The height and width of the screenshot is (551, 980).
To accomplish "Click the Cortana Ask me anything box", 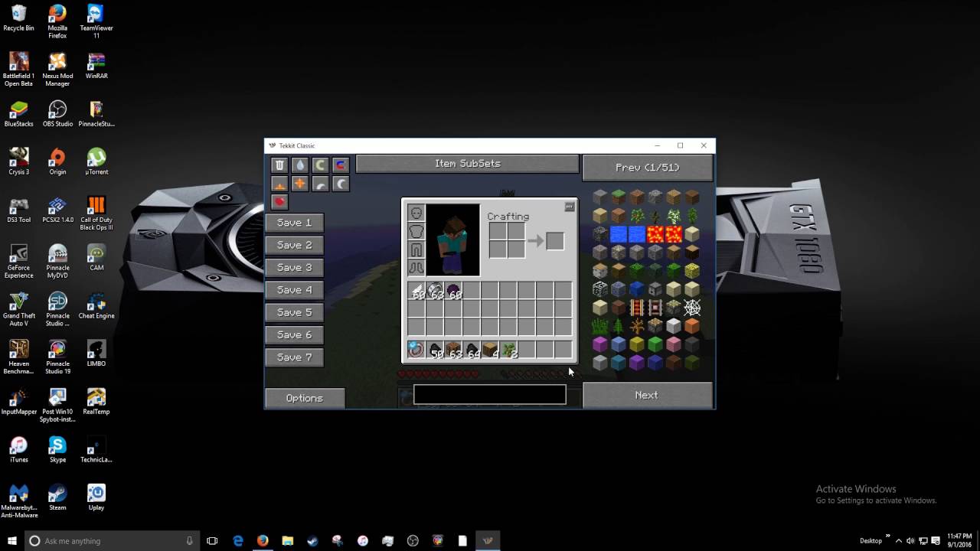I will [113, 540].
